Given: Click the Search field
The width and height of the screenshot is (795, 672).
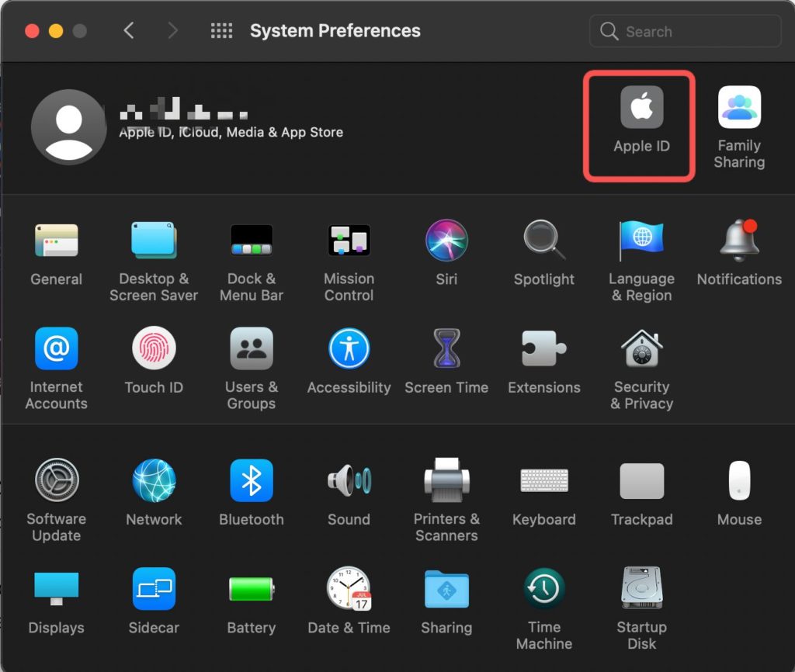Looking at the screenshot, I should (x=685, y=31).
